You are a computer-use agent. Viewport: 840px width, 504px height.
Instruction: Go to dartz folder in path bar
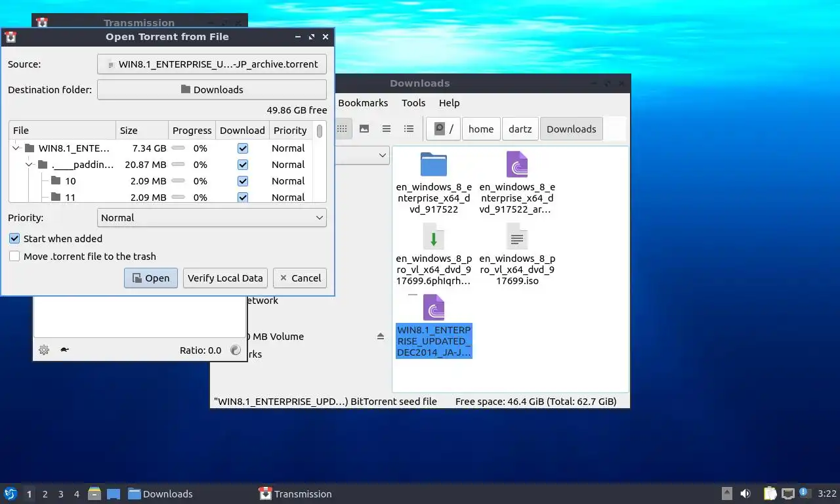pyautogui.click(x=520, y=129)
